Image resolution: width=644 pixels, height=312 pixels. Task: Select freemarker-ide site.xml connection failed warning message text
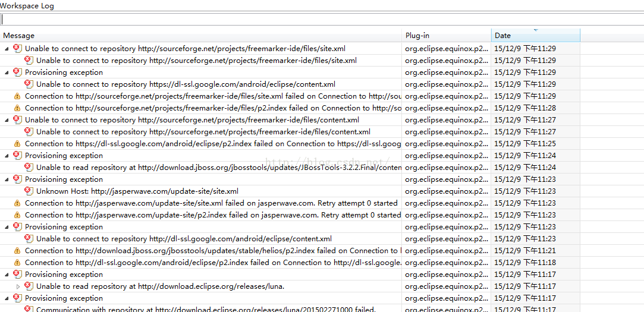(x=213, y=96)
